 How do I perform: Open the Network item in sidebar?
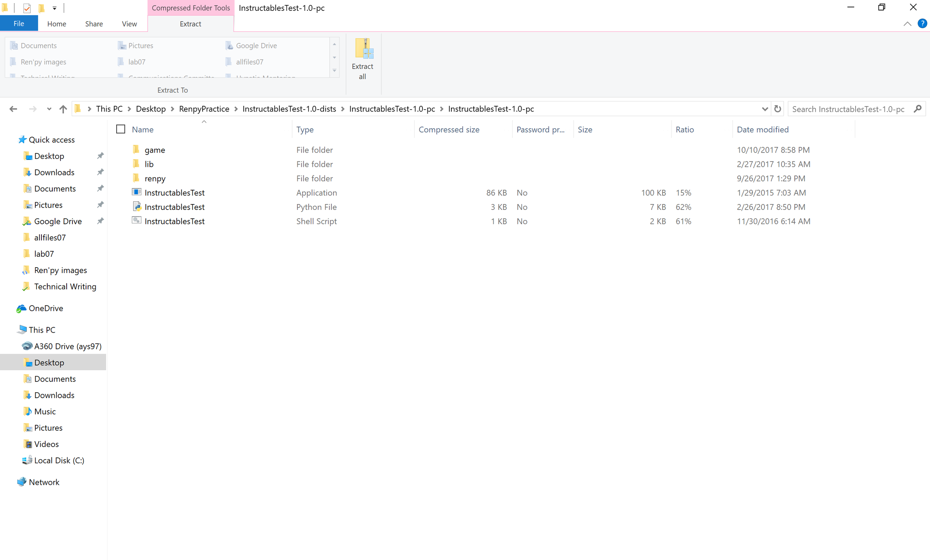click(x=44, y=482)
